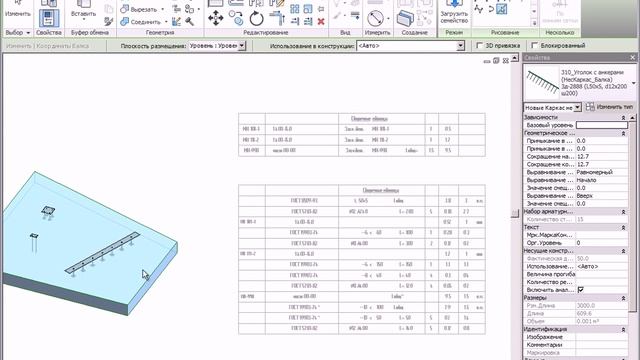This screenshot has width=640, height=360.
Task: Click the Базовый уровень input field
Action: tap(602, 125)
